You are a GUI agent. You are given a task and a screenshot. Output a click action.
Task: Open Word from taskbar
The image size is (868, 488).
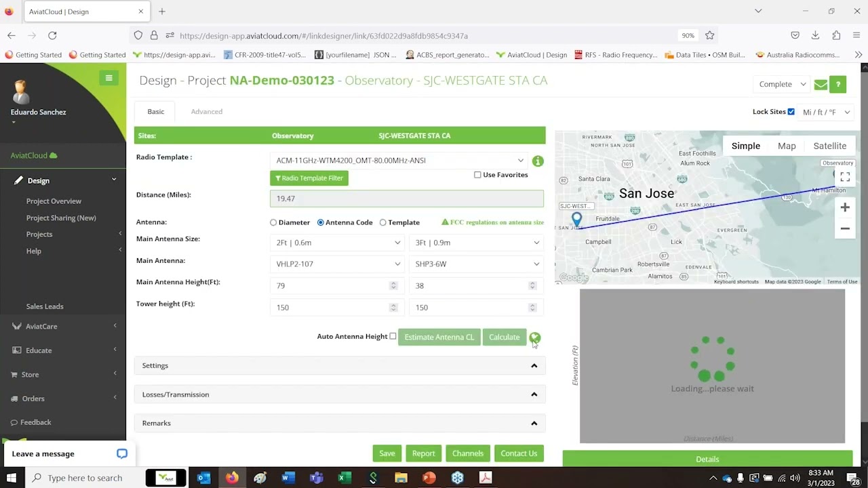click(288, 478)
